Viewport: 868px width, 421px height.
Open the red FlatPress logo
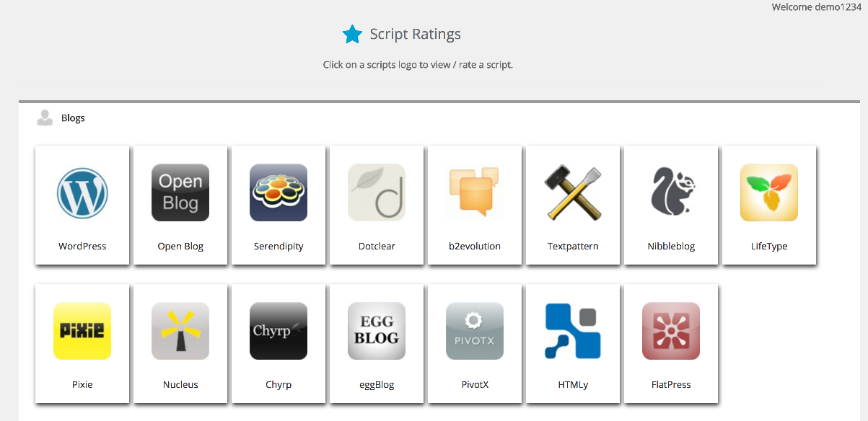[671, 331]
